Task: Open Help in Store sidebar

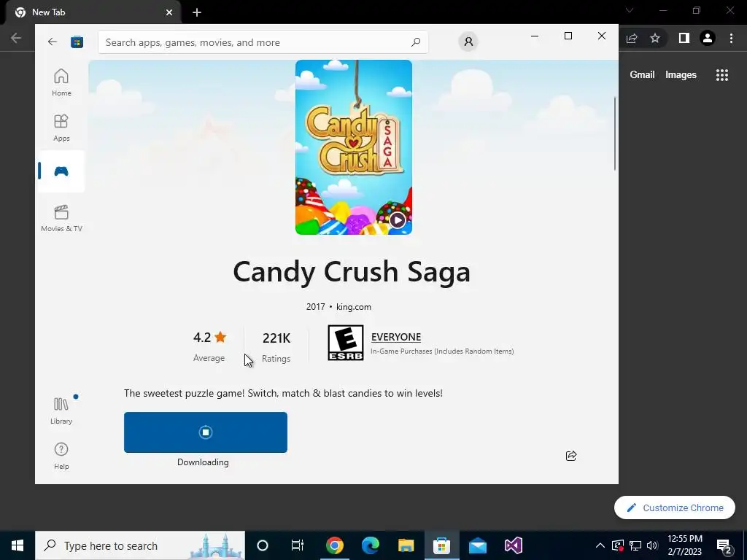Action: point(61,456)
